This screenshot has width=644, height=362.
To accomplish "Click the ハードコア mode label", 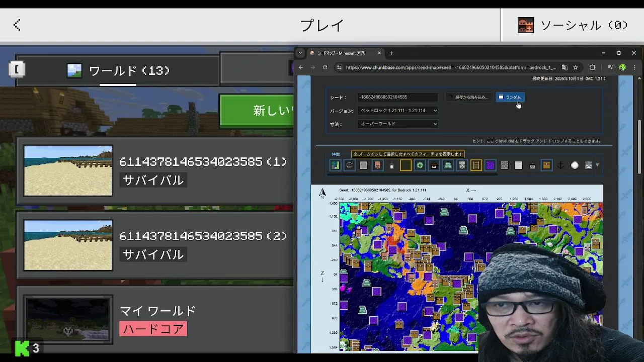I will point(153,329).
